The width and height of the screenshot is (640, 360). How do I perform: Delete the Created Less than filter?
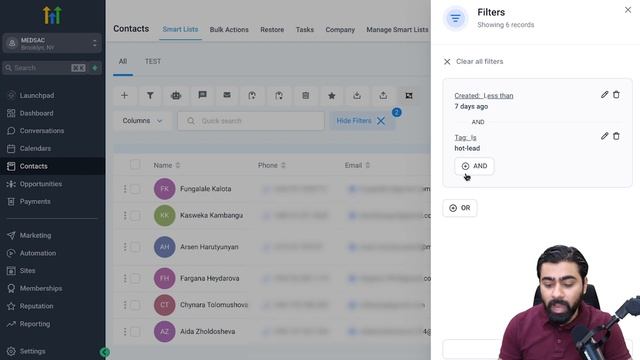[616, 95]
